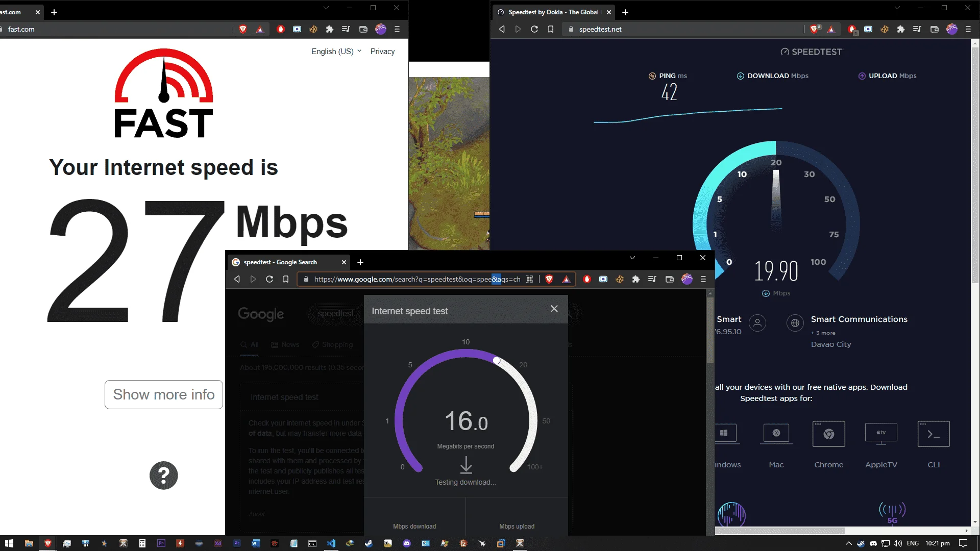Image resolution: width=980 pixels, height=551 pixels.
Task: Open Brave wallet in the Google window
Action: tap(670, 279)
